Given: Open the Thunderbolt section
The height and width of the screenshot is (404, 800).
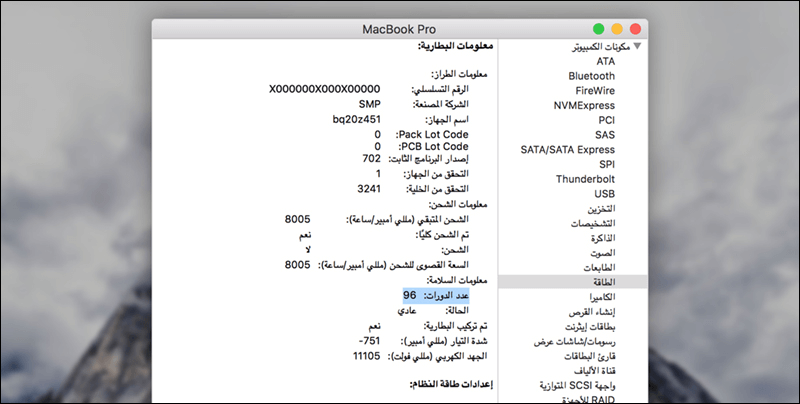Looking at the screenshot, I should point(586,180).
